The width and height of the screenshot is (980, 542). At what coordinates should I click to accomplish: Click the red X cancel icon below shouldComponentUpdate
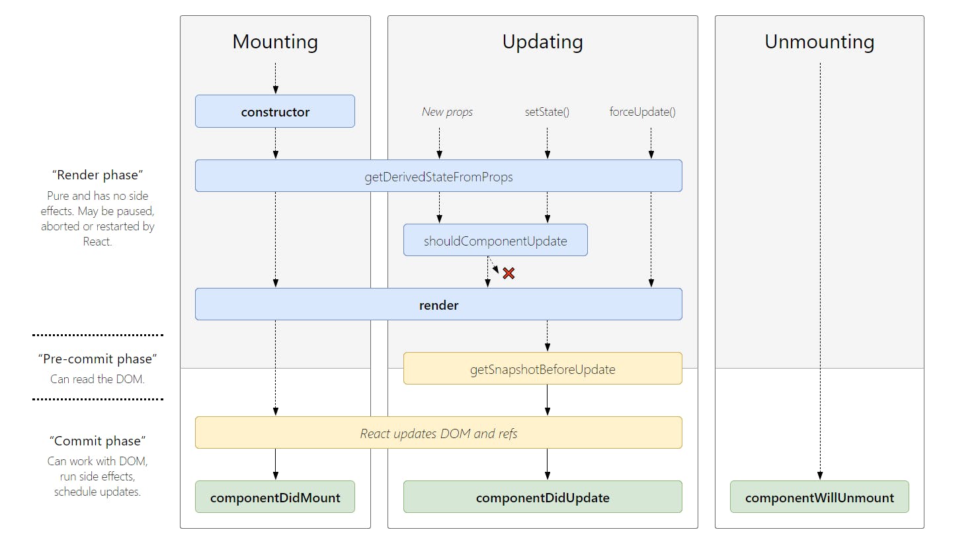click(x=509, y=273)
